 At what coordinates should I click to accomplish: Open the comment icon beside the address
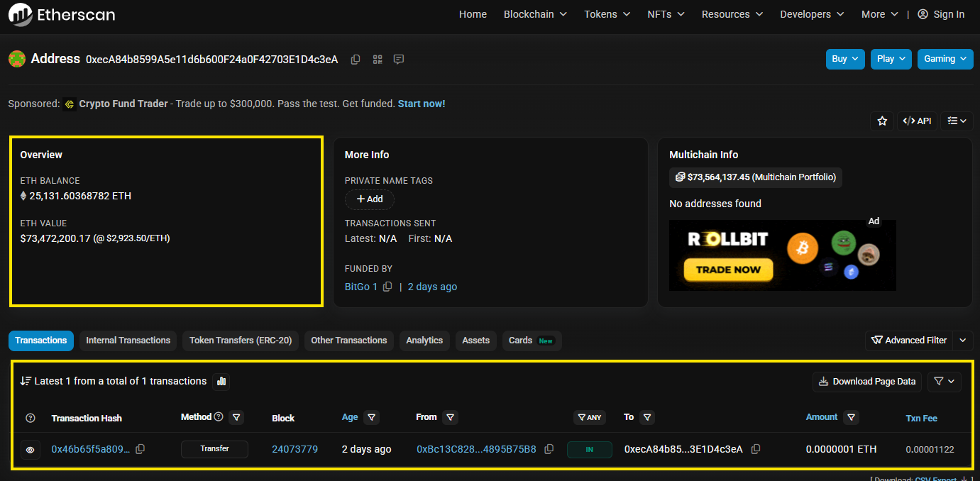[x=398, y=60]
